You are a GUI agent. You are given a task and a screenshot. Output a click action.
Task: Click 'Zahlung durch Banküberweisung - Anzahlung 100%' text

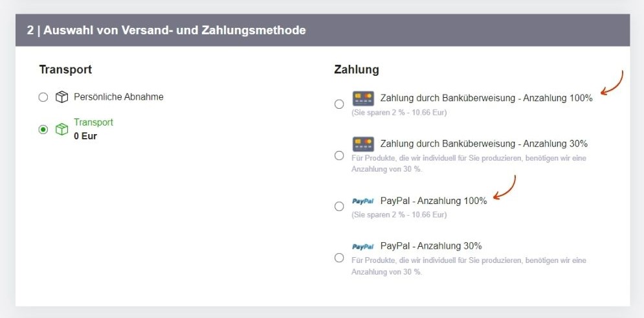[486, 98]
